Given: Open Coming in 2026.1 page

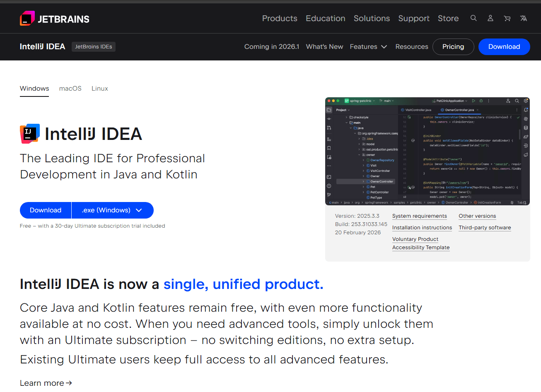Looking at the screenshot, I should [272, 47].
